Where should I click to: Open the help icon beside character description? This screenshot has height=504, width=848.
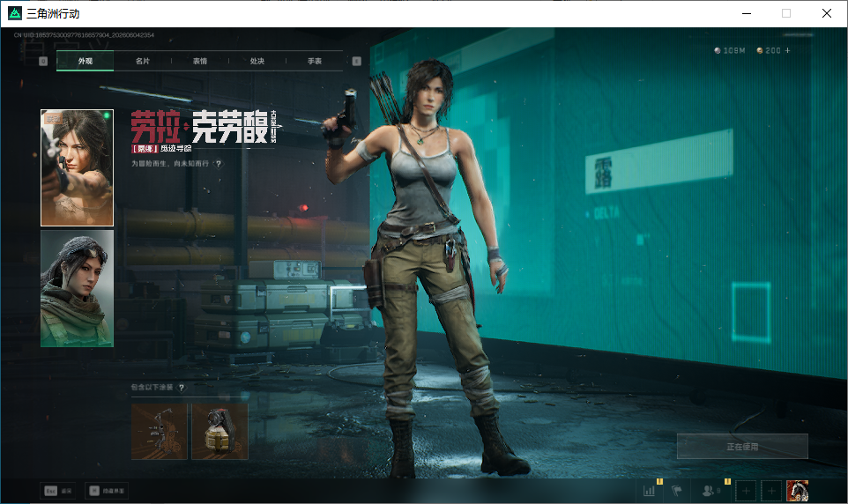click(x=219, y=164)
